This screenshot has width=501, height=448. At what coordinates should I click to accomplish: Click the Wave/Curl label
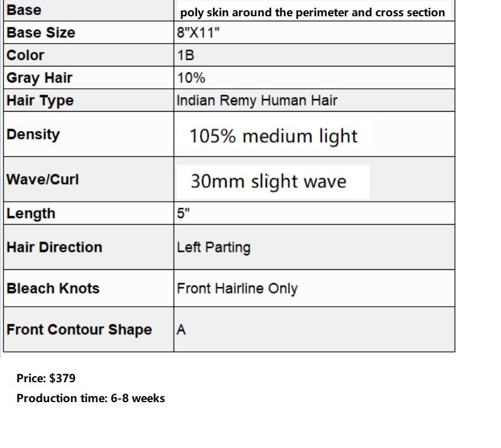point(42,179)
